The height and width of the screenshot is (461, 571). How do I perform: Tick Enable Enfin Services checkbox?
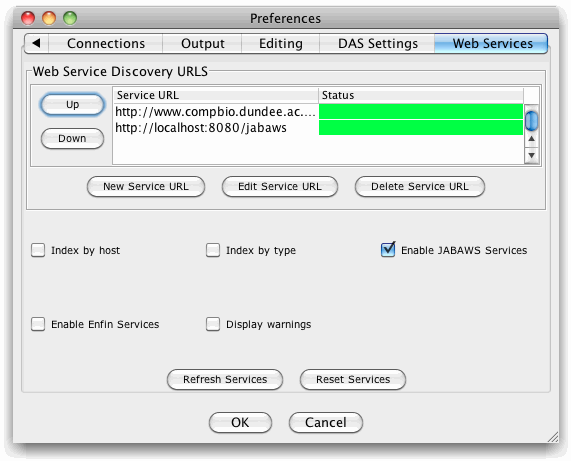tap(38, 324)
